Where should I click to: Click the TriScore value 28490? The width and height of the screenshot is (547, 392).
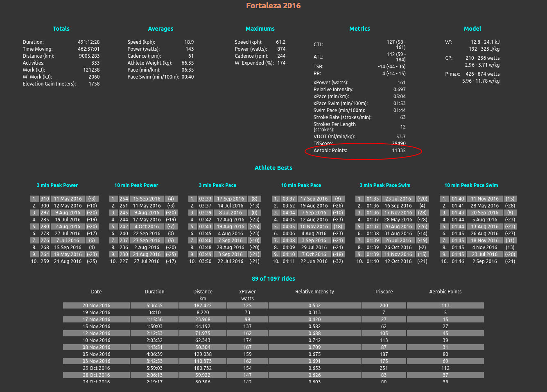tap(399, 144)
